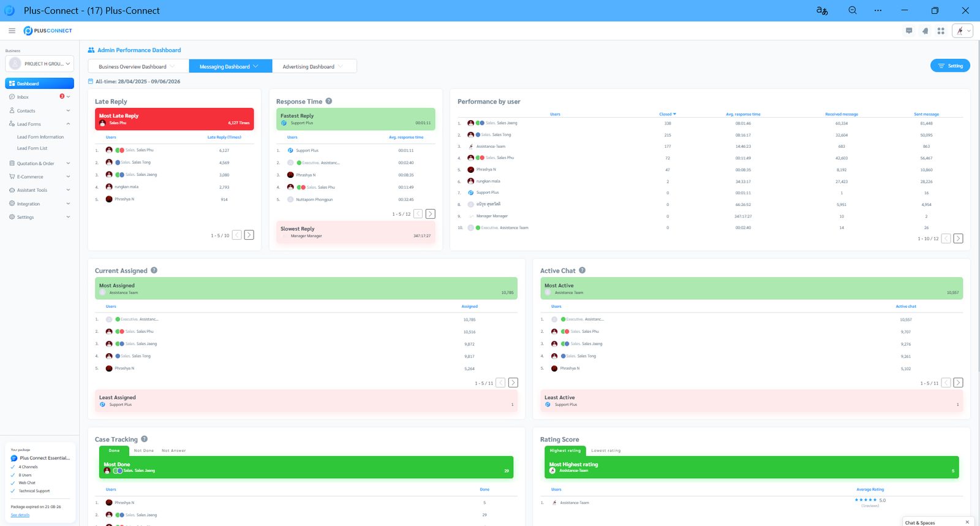Image resolution: width=980 pixels, height=526 pixels.
Task: Open the chat message icon in header
Action: 909,31
